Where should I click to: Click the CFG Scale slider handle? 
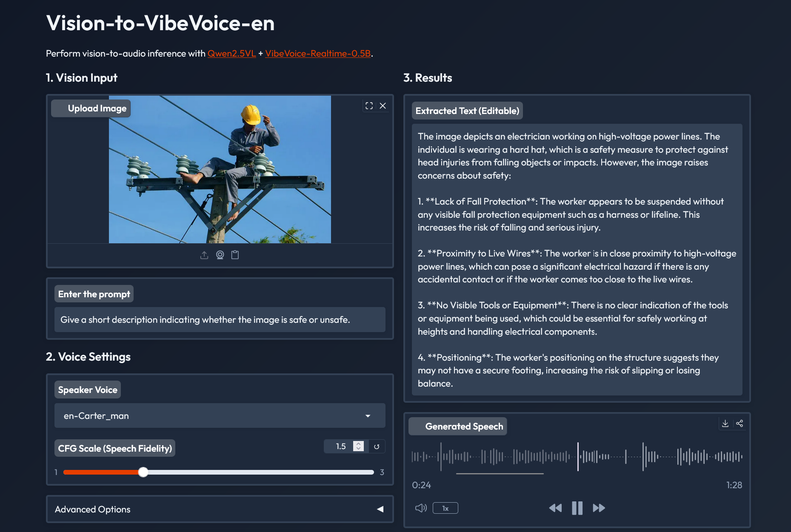(x=143, y=472)
